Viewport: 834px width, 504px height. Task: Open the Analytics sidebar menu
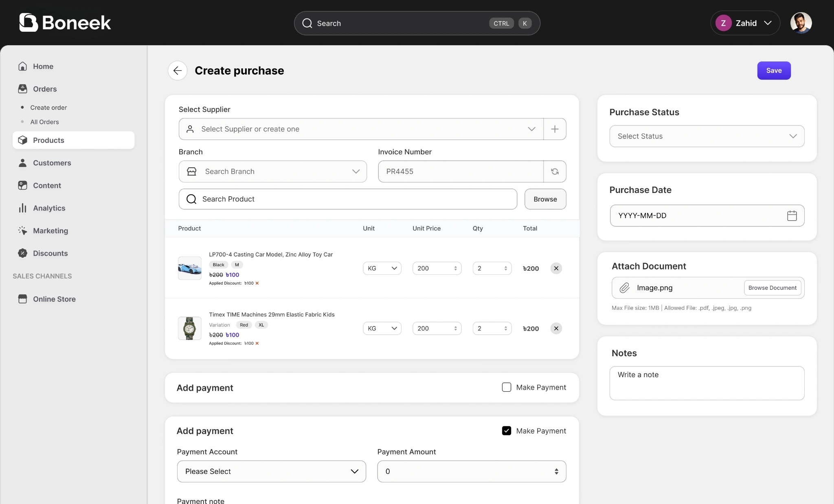tap(49, 208)
